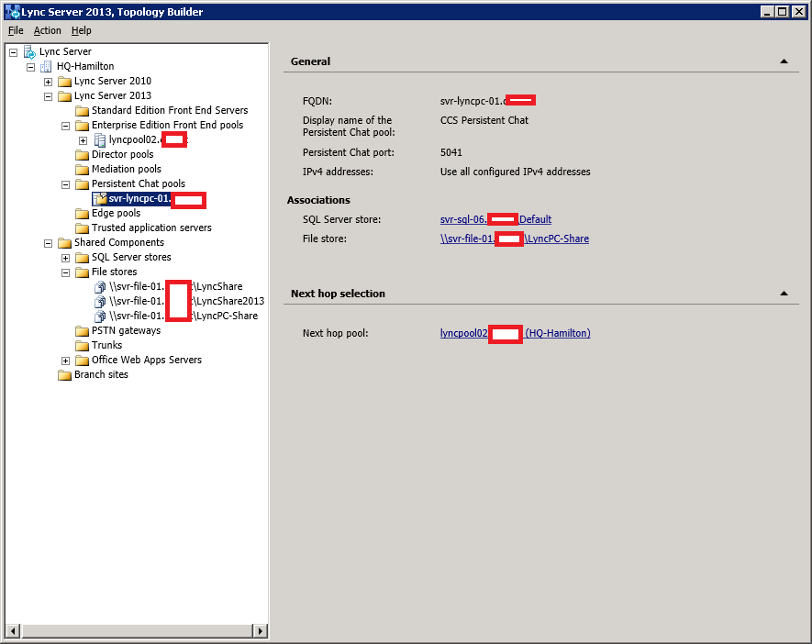The width and height of the screenshot is (812, 644).
Task: Expand the SQL Server stores node
Action: tap(65, 258)
